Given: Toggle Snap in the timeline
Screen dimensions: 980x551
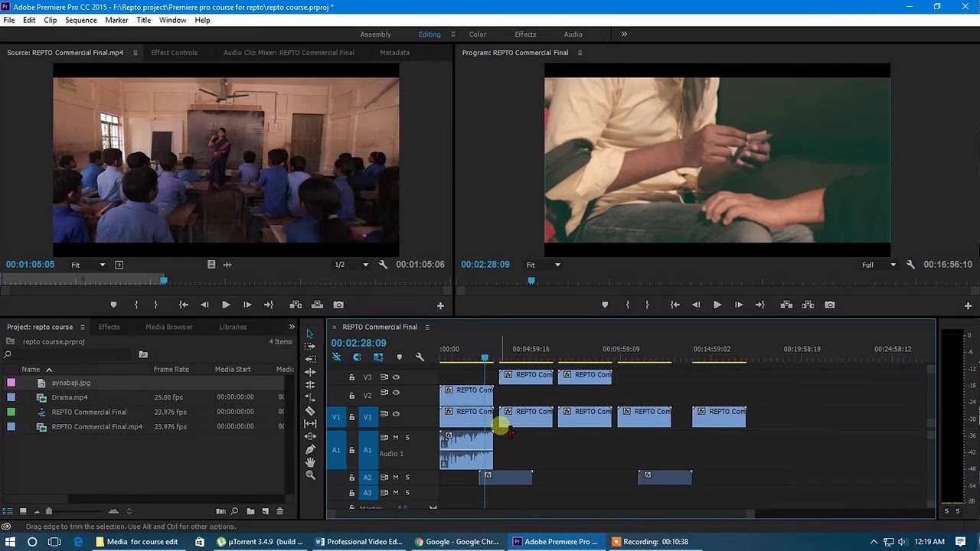Looking at the screenshot, I should point(357,357).
